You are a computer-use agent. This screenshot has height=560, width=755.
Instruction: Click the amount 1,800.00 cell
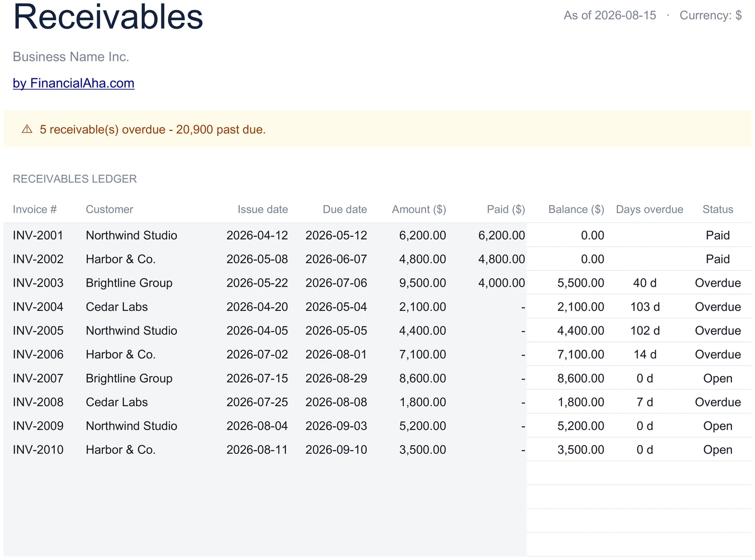(x=422, y=402)
